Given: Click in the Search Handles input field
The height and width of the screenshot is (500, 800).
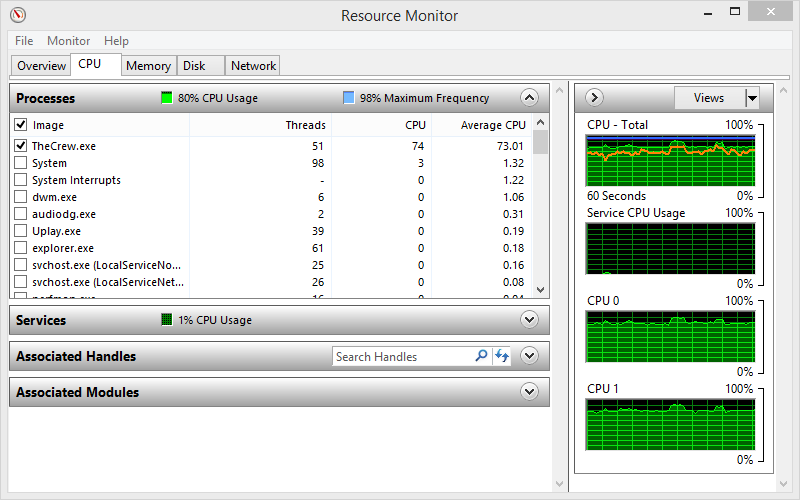Looking at the screenshot, I should pos(403,356).
